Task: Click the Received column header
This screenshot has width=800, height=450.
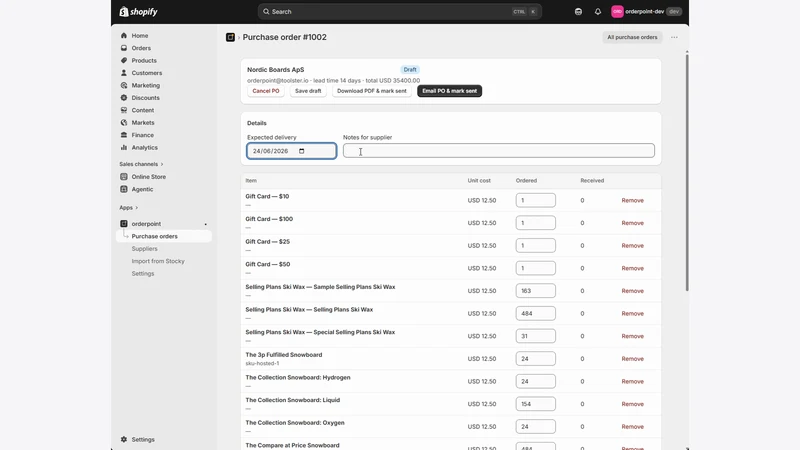Action: 592,181
